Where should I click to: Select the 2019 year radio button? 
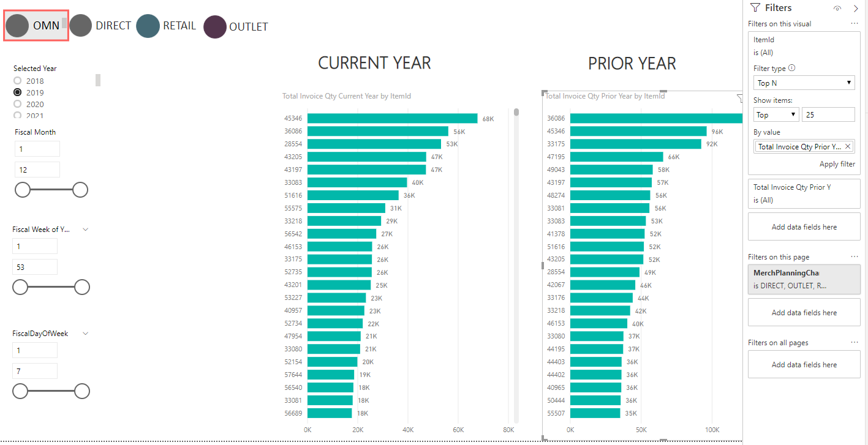tap(18, 92)
